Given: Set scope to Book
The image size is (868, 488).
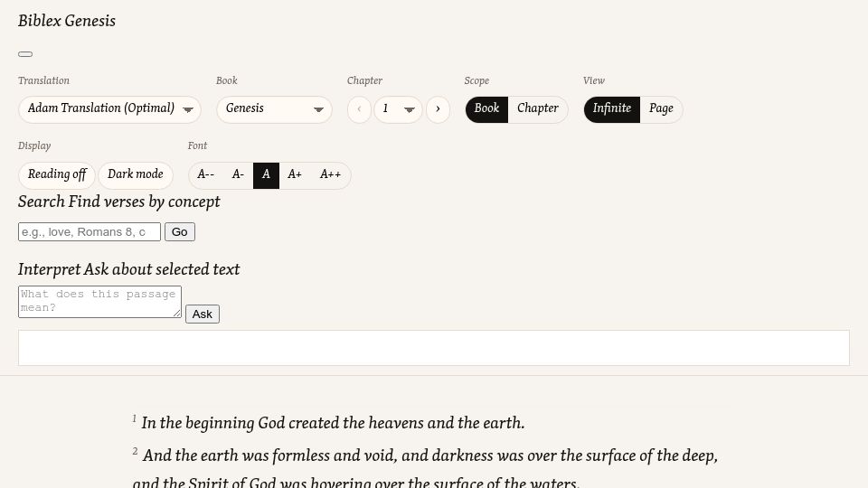Looking at the screenshot, I should 486,109.
